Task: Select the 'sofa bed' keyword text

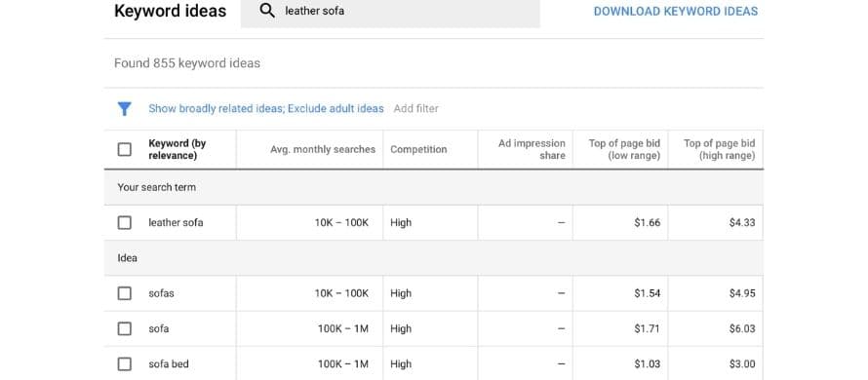Action: (x=169, y=364)
